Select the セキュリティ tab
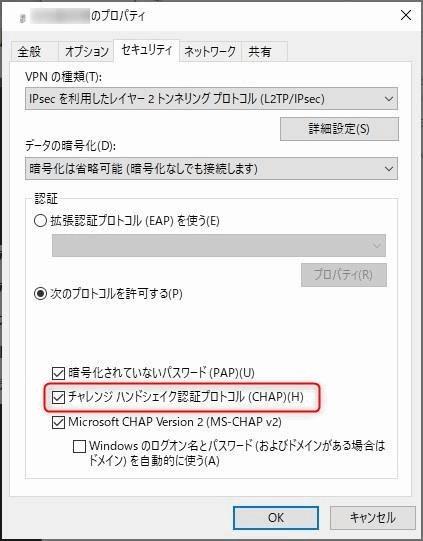This screenshot has width=423, height=541. tap(146, 50)
